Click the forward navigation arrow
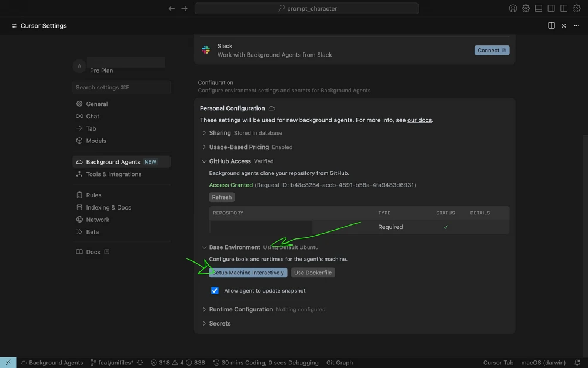Viewport: 588px width, 368px height. point(184,8)
